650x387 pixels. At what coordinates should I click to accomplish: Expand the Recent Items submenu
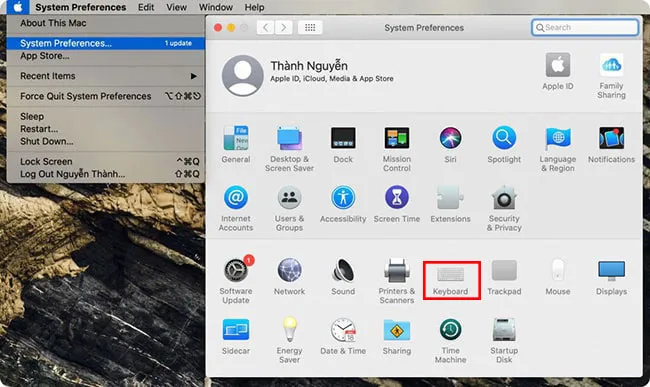106,76
